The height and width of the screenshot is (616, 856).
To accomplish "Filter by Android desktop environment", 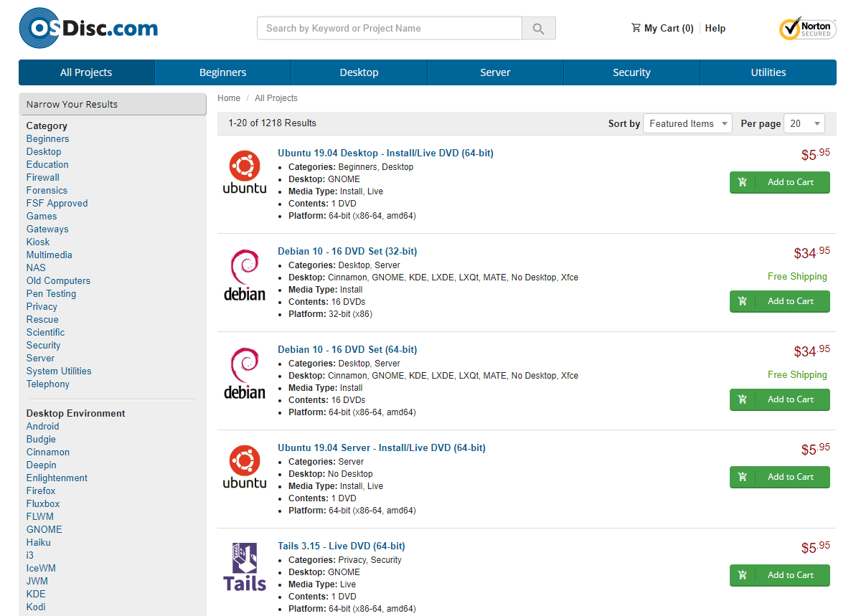I will click(42, 426).
